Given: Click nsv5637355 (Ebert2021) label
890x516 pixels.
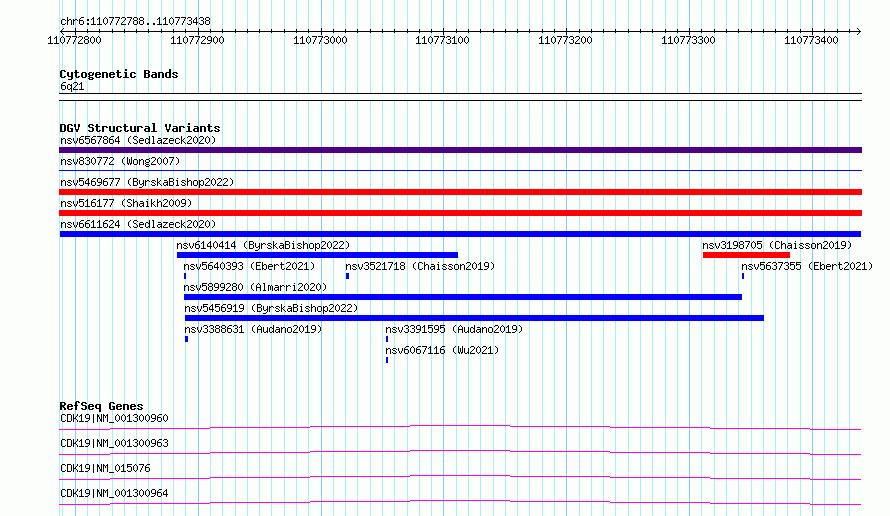Looking at the screenshot, I should point(807,266).
